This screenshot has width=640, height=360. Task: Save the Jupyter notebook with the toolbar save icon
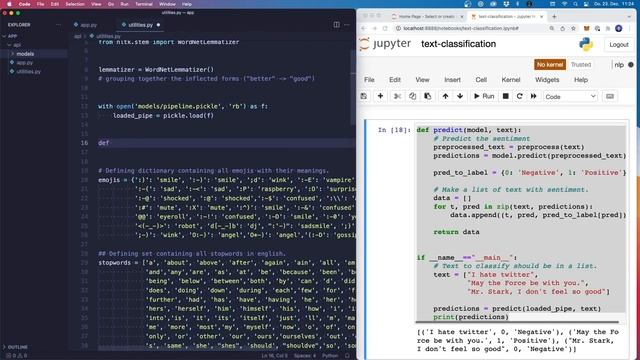[364, 96]
